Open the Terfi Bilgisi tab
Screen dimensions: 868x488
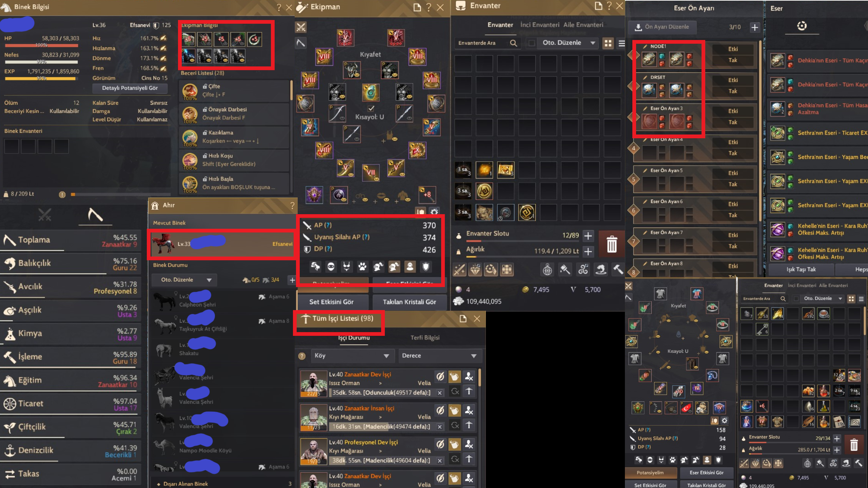click(x=425, y=338)
